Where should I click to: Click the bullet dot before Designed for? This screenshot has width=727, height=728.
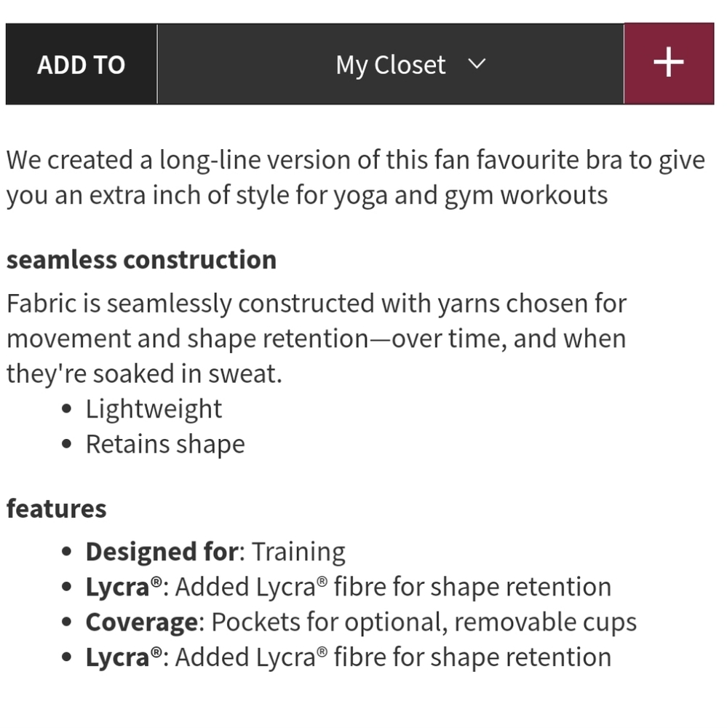[x=67, y=551]
